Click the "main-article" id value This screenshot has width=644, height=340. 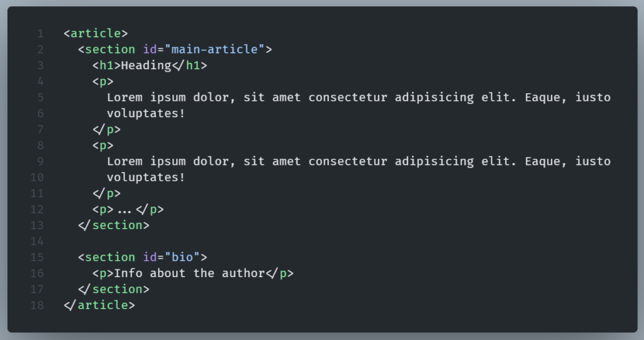coord(214,49)
